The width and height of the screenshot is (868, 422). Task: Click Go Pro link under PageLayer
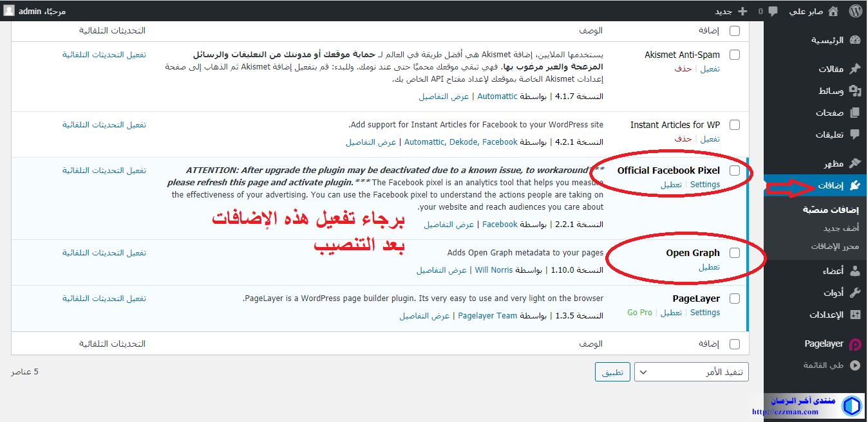[639, 313]
